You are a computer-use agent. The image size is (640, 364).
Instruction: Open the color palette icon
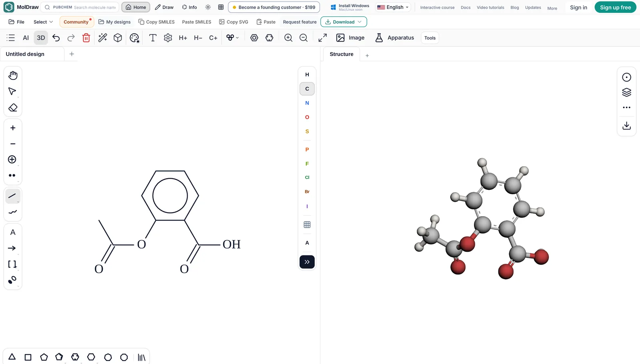click(134, 38)
